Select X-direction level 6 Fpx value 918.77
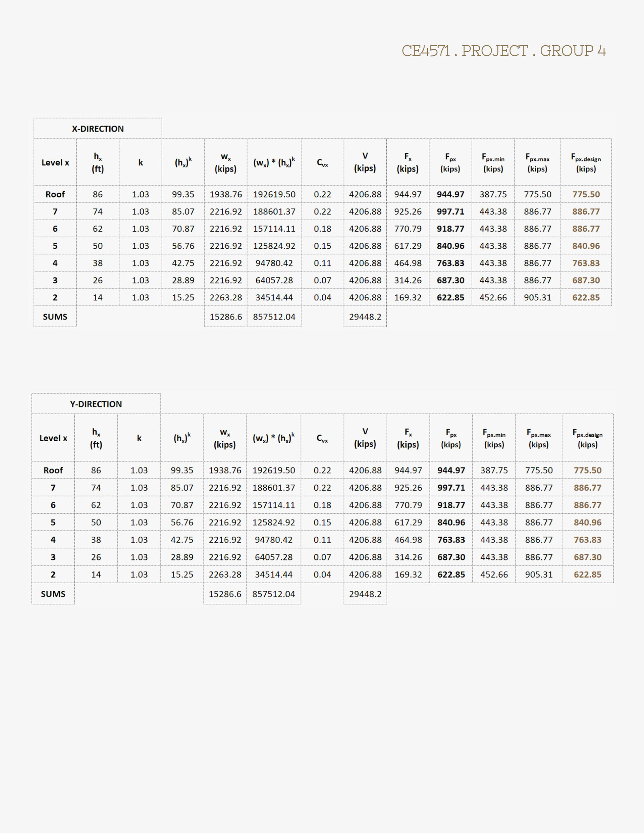This screenshot has height=834, width=644. (x=450, y=229)
